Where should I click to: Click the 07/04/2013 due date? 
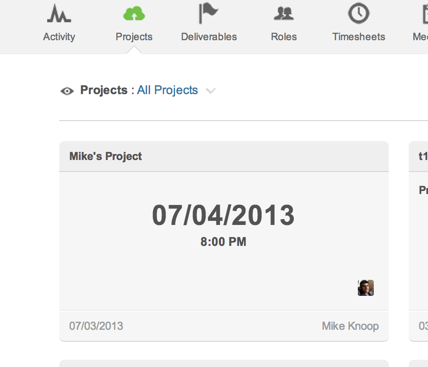[x=223, y=215]
